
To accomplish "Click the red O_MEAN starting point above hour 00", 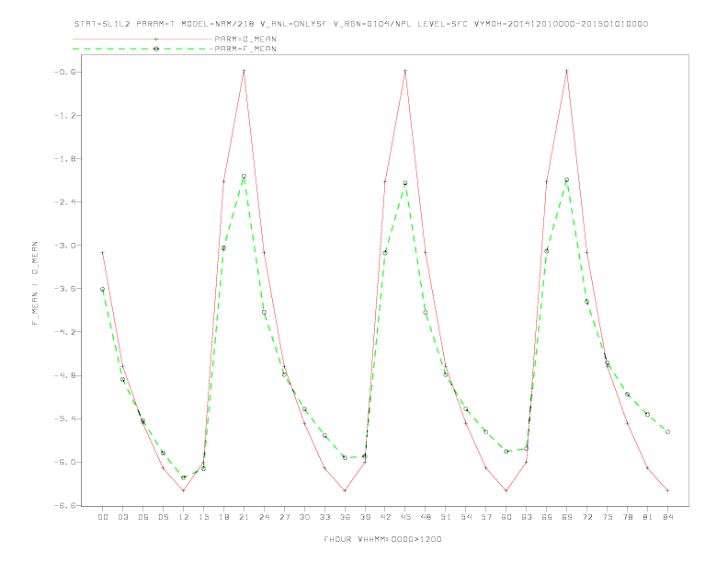I will (x=103, y=253).
